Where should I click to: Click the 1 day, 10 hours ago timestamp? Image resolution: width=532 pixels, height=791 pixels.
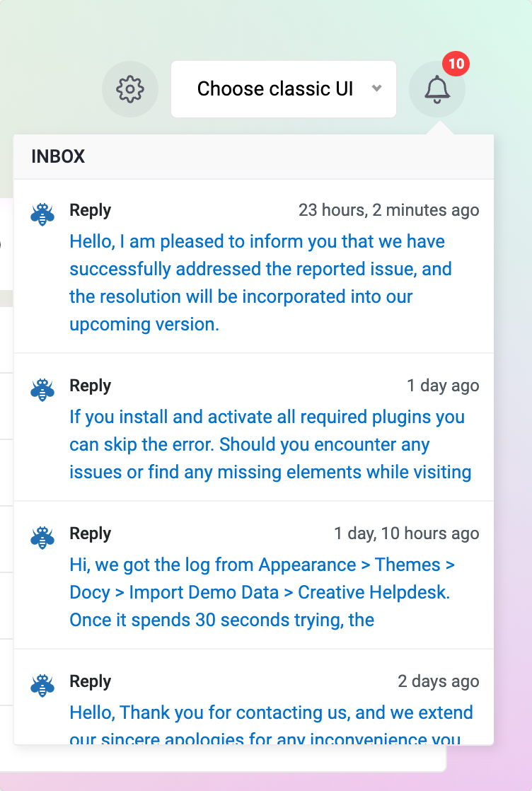point(406,533)
